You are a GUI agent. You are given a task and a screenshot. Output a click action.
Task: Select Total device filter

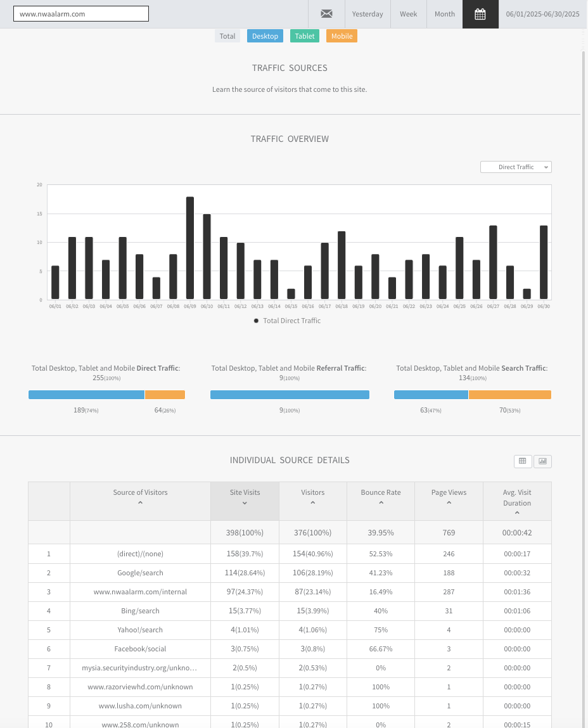227,36
